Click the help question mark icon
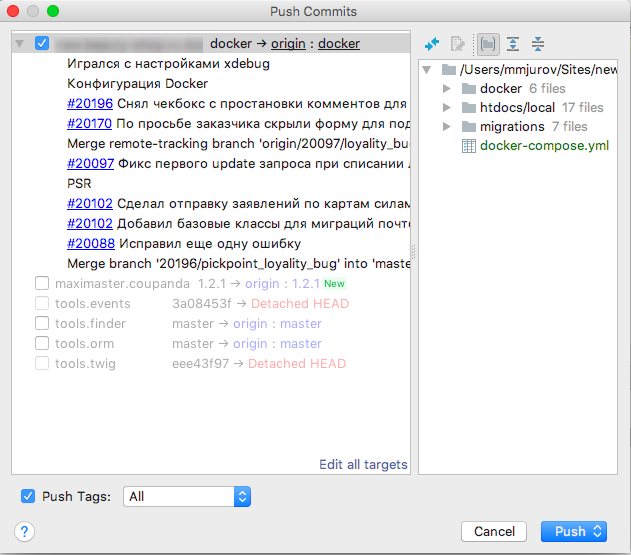The image size is (631, 555). coord(26,531)
